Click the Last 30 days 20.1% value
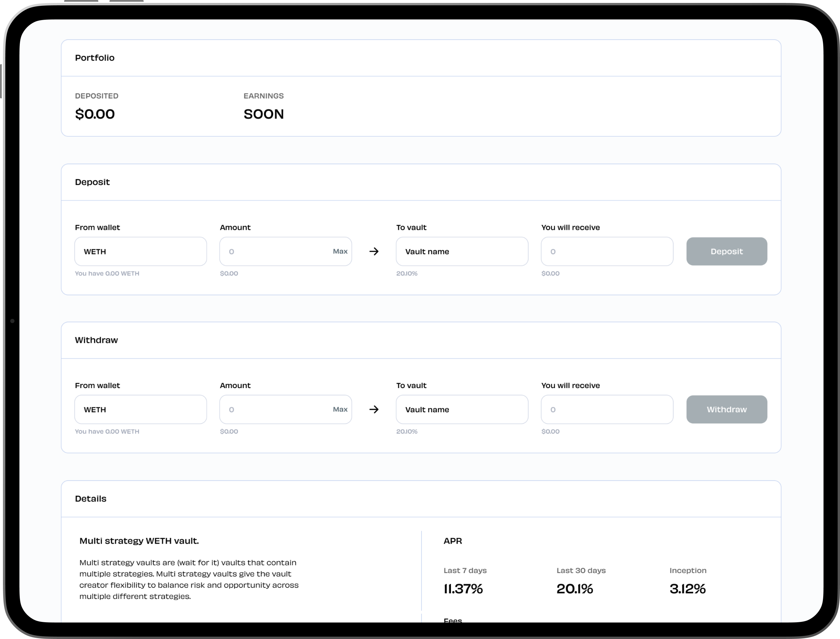840x639 pixels. [574, 589]
